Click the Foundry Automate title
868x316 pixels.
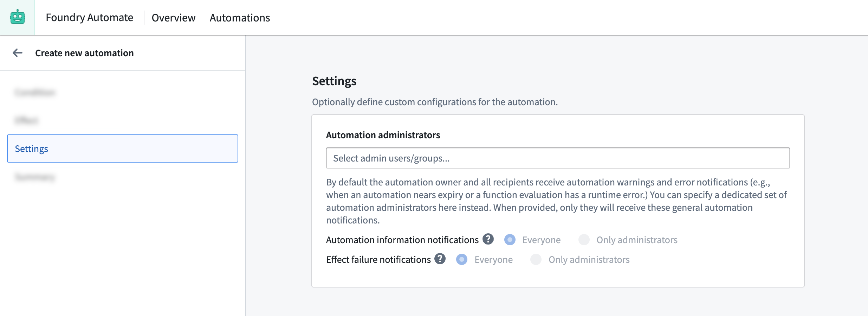(x=89, y=18)
